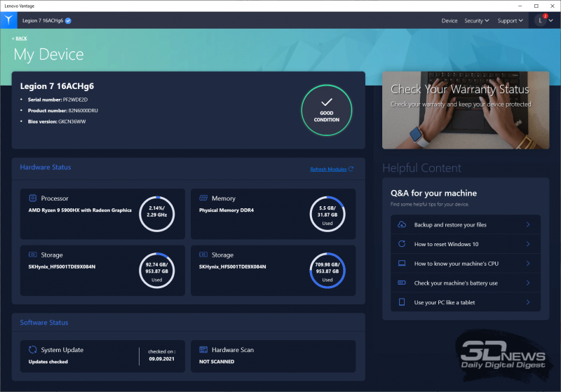The height and width of the screenshot is (392, 561).
Task: Click the user avatar with notification badge
Action: point(540,20)
